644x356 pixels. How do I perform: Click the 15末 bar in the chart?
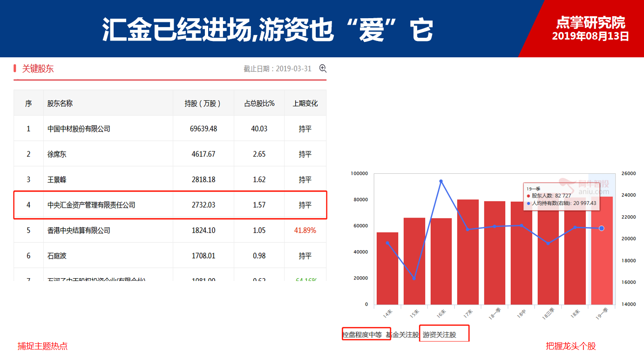414,261
